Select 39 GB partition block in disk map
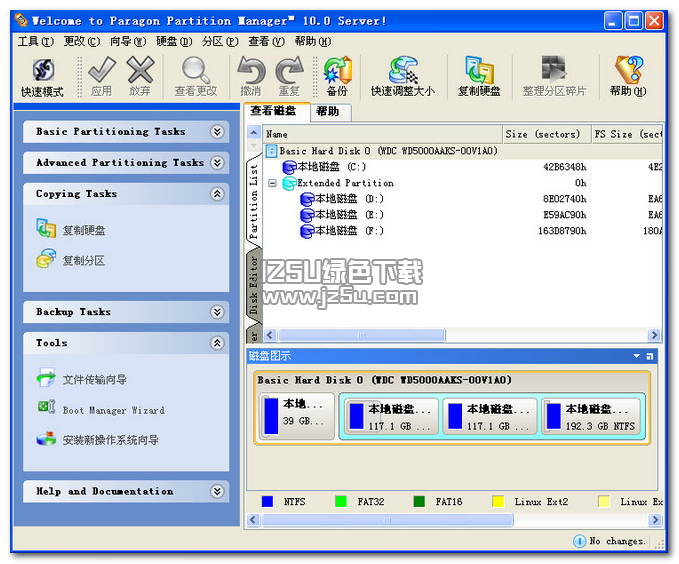This screenshot has width=679, height=564. point(297,416)
